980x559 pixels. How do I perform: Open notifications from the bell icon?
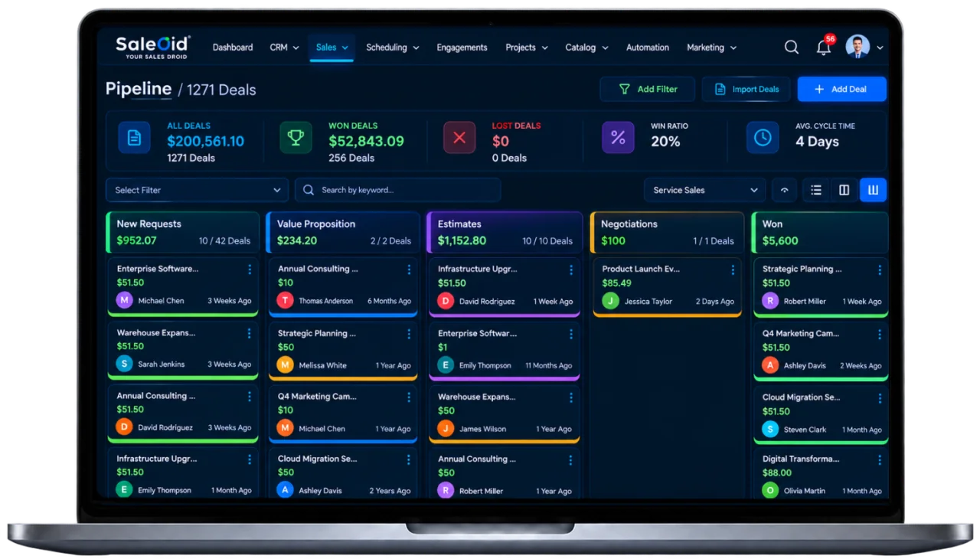(824, 47)
